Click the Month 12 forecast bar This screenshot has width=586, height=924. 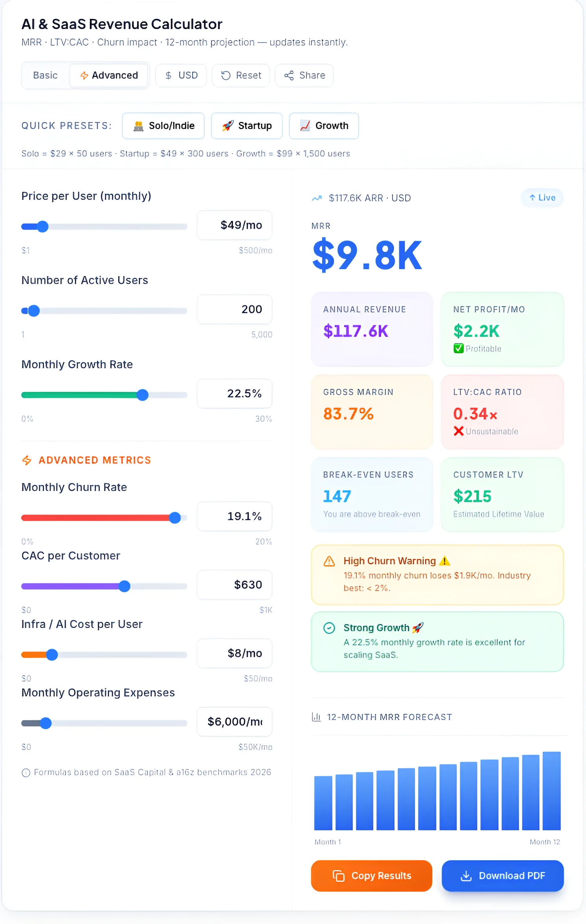[x=552, y=791]
